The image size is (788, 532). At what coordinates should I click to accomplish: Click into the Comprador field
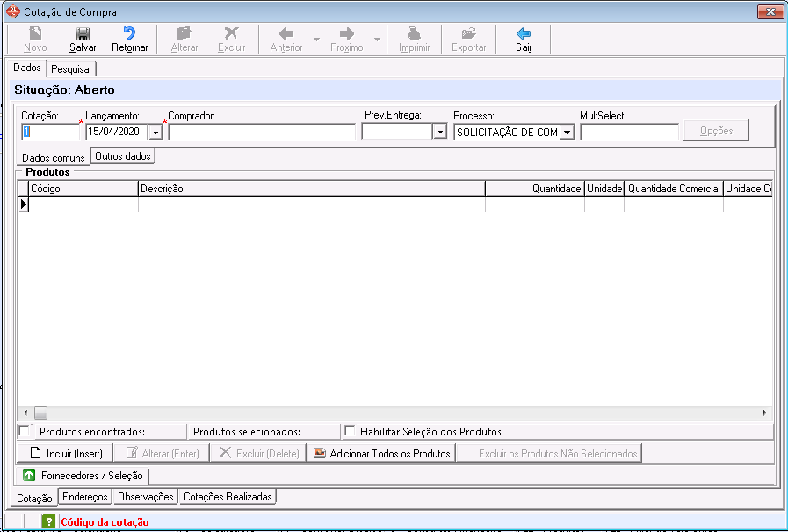pos(261,132)
